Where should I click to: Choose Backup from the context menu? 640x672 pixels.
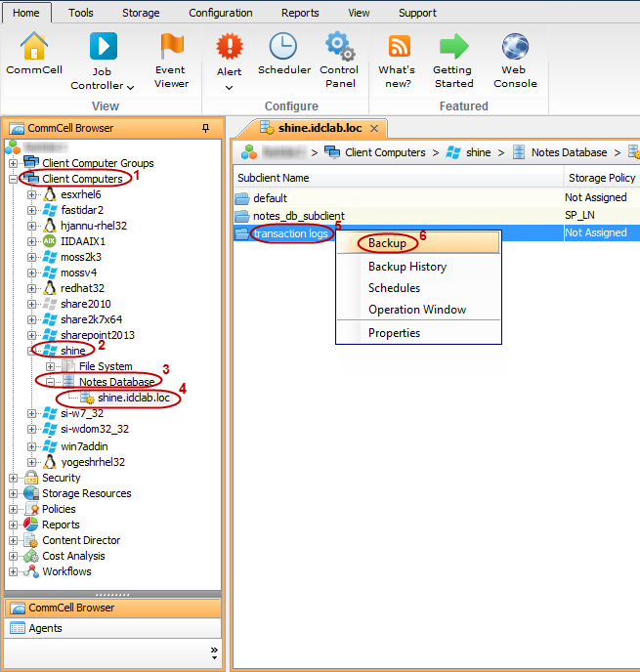pos(387,242)
